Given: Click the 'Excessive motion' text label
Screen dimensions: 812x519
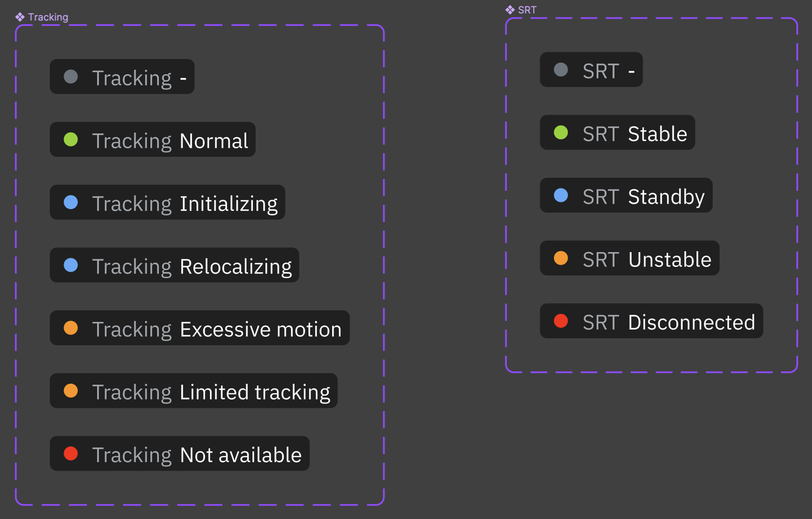Looking at the screenshot, I should pos(261,330).
